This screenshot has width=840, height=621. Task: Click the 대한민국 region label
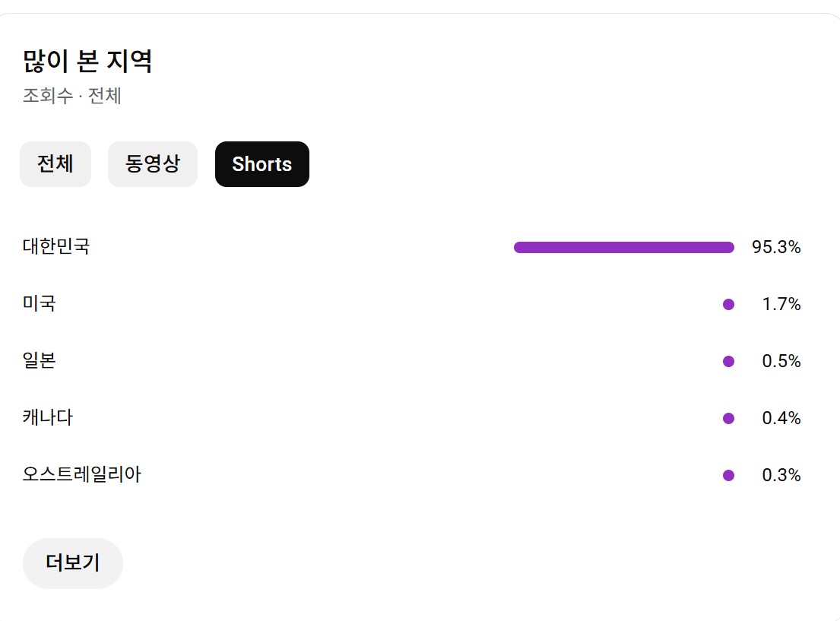(56, 247)
